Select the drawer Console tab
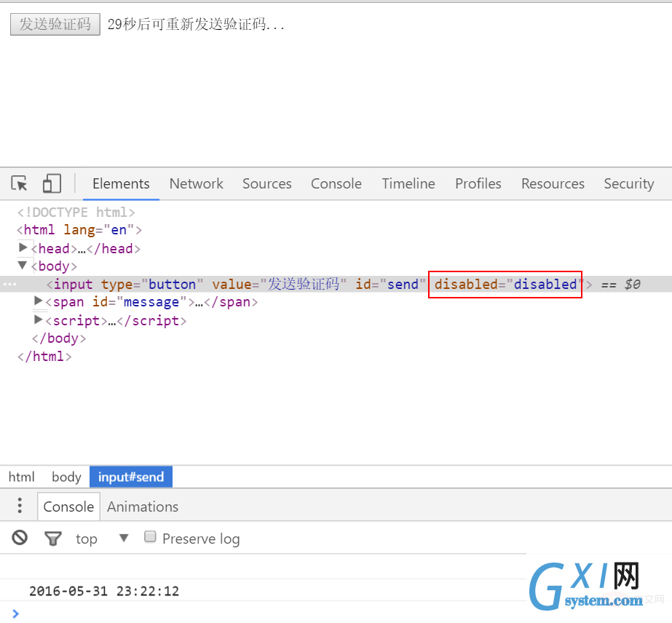Viewport: 672px width, 623px height. [68, 507]
